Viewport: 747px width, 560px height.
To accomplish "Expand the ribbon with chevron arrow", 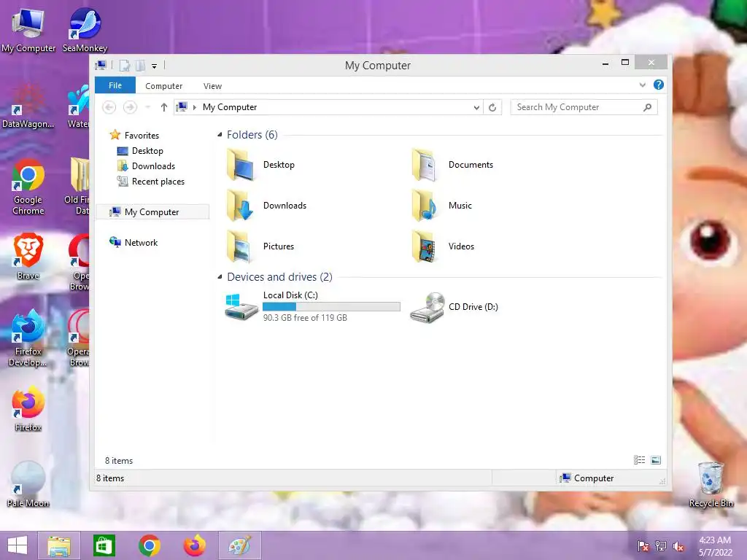I will click(642, 85).
